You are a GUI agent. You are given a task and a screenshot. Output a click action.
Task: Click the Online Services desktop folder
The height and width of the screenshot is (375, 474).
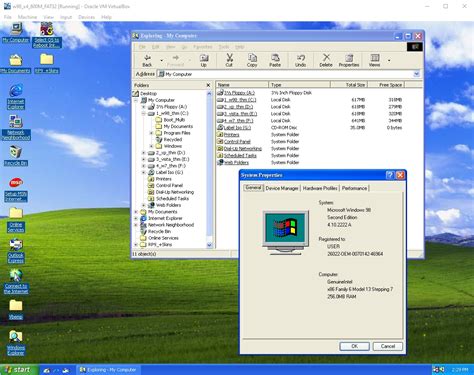[16, 220]
